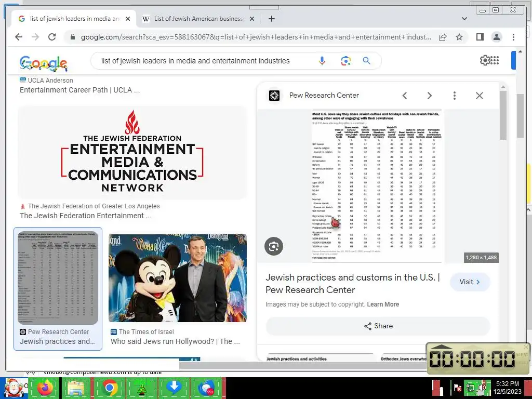Open Chrome from the taskbar
Screen dimensions: 532x399
(109, 388)
